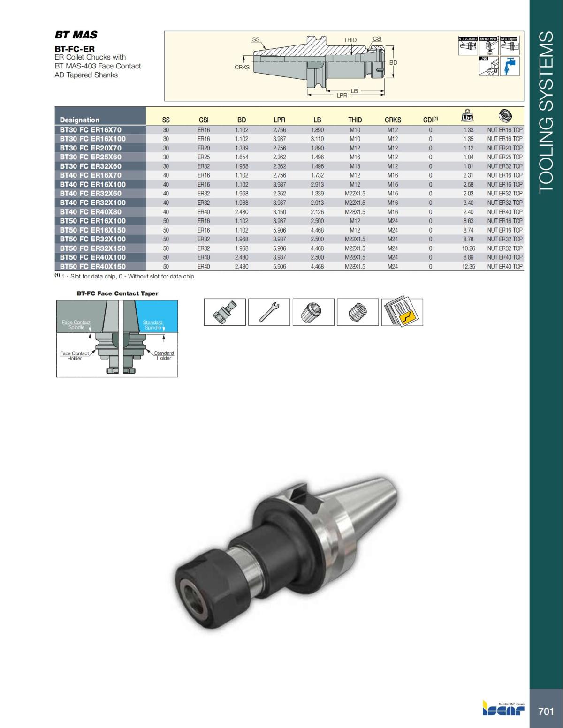This screenshot has width=563, height=728.
Task: Click the A.00012 runout accuracy icon
Action: click(468, 45)
